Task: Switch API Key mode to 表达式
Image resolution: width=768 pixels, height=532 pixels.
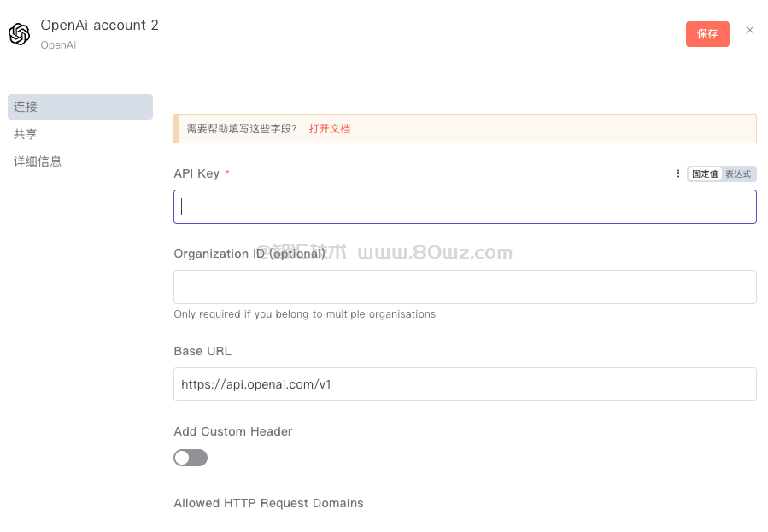Action: pos(738,173)
